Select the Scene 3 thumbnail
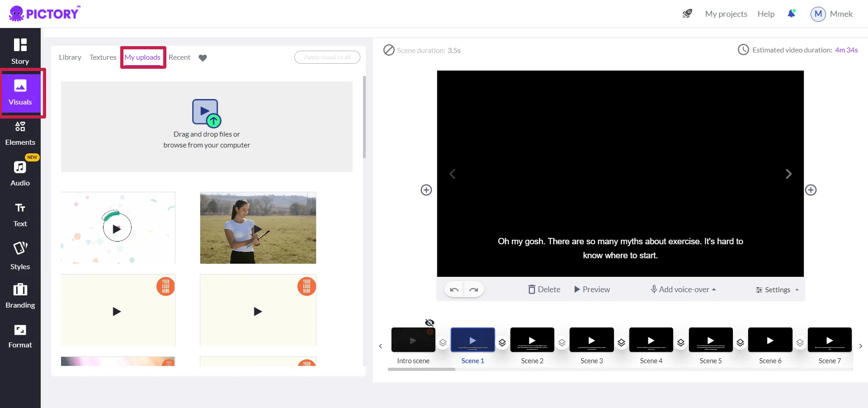Viewport: 868px width, 408px height. point(592,340)
